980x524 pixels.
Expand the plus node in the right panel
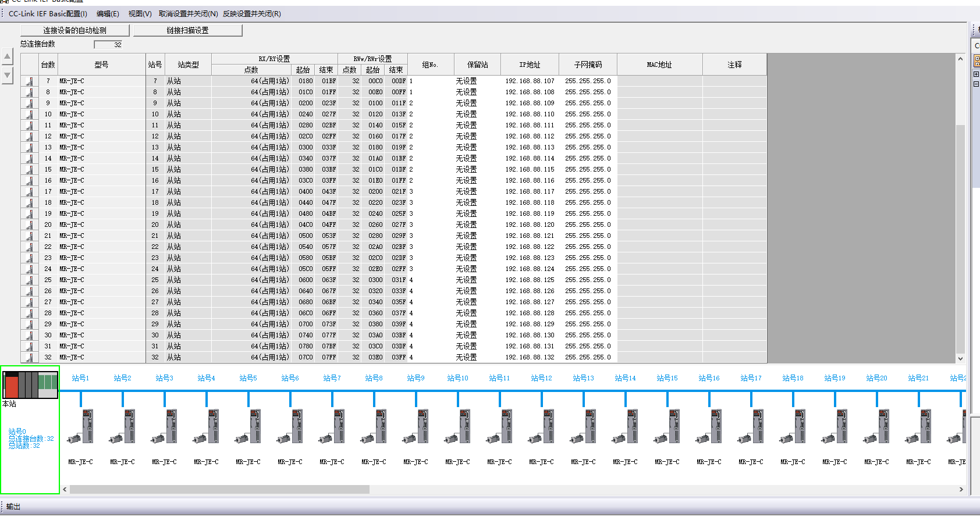point(976,74)
